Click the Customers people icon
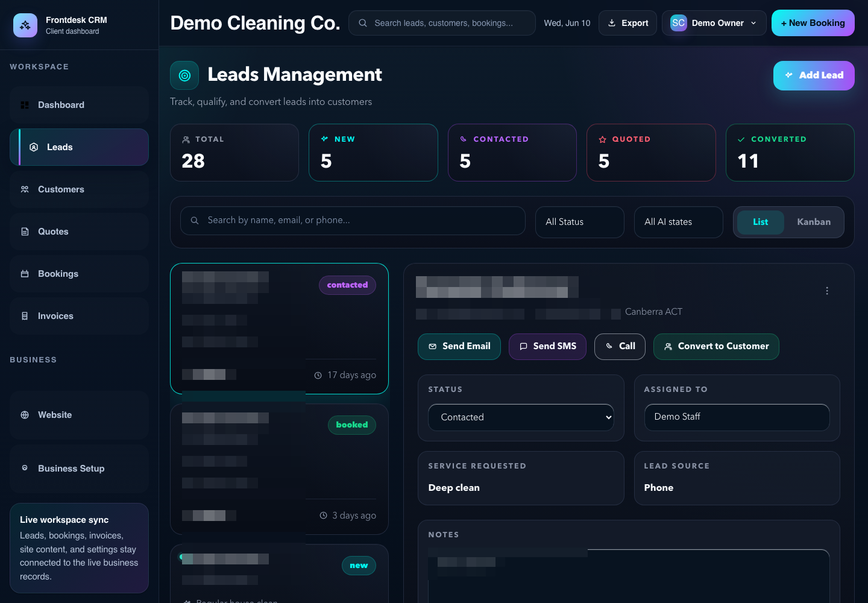The height and width of the screenshot is (603, 868). (25, 189)
